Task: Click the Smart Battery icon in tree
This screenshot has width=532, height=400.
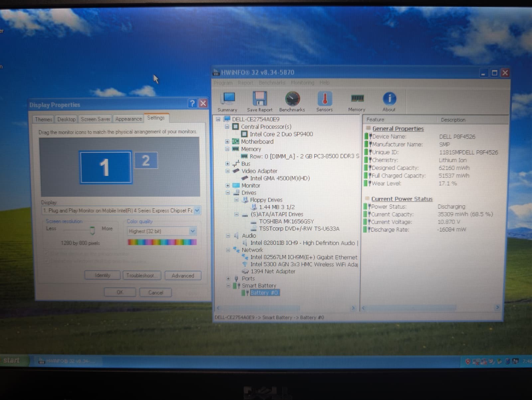Action: pyautogui.click(x=236, y=286)
